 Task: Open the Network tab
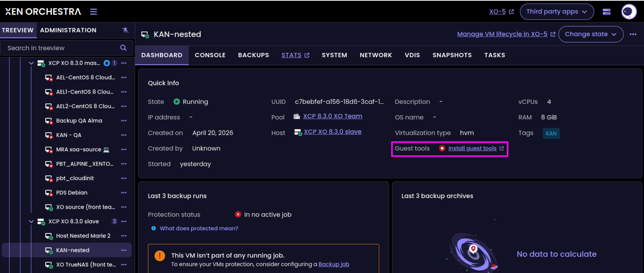pyautogui.click(x=376, y=55)
